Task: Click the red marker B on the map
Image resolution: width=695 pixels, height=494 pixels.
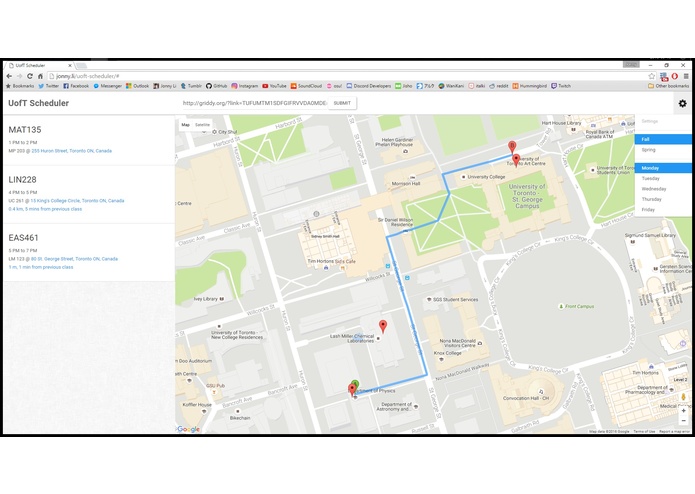Action: tap(512, 147)
